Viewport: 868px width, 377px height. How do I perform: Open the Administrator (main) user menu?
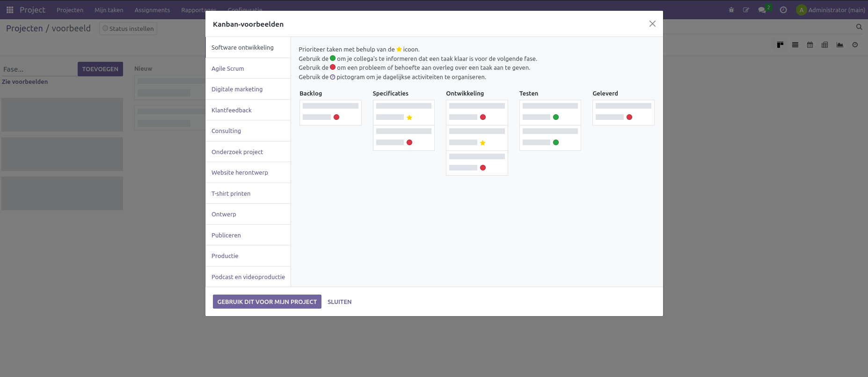pyautogui.click(x=831, y=10)
